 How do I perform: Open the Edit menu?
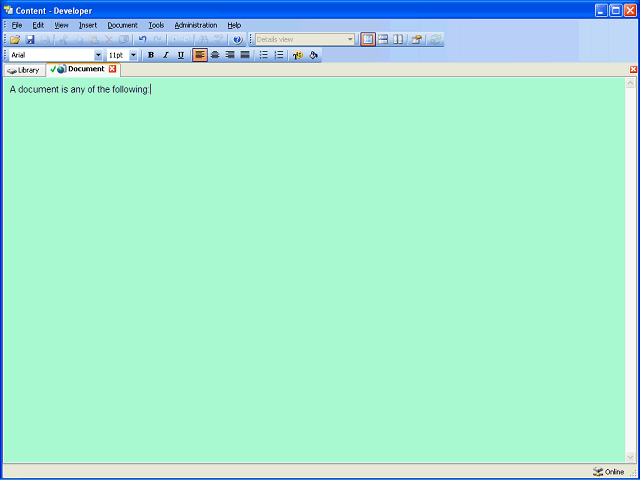tap(38, 25)
